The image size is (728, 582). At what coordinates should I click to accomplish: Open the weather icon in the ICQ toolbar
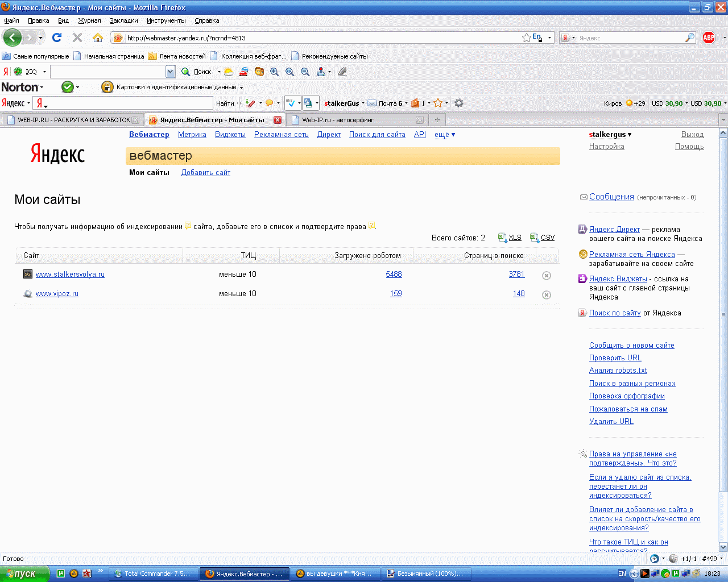coord(228,72)
